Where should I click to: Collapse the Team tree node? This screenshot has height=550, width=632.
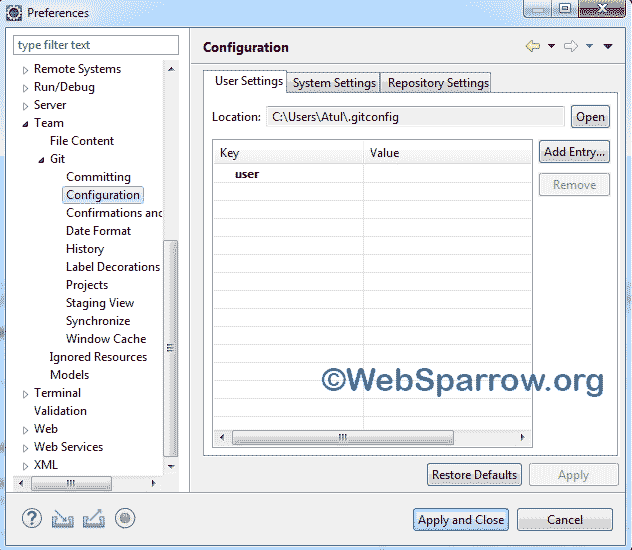click(x=25, y=124)
